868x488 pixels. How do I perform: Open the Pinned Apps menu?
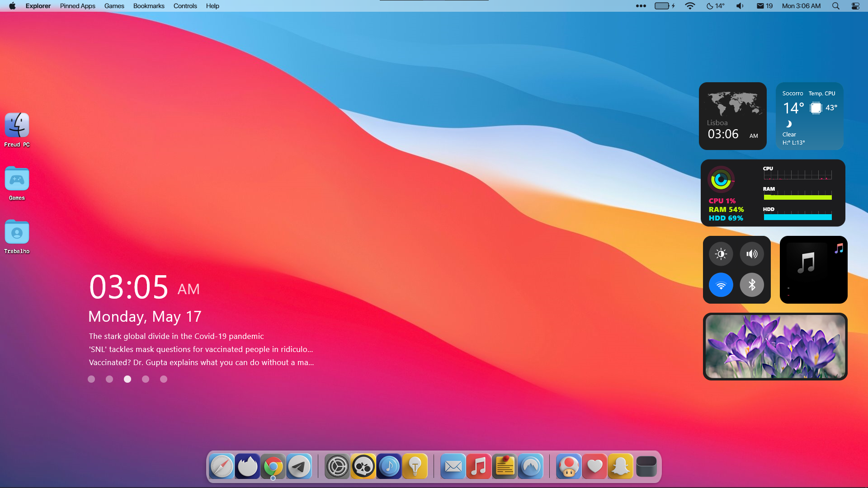pyautogui.click(x=77, y=6)
